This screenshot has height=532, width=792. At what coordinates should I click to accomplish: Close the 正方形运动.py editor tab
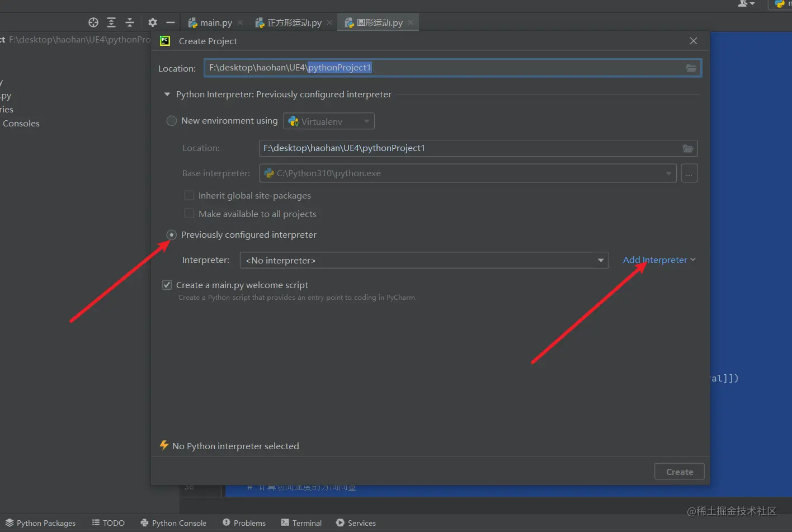coord(329,22)
